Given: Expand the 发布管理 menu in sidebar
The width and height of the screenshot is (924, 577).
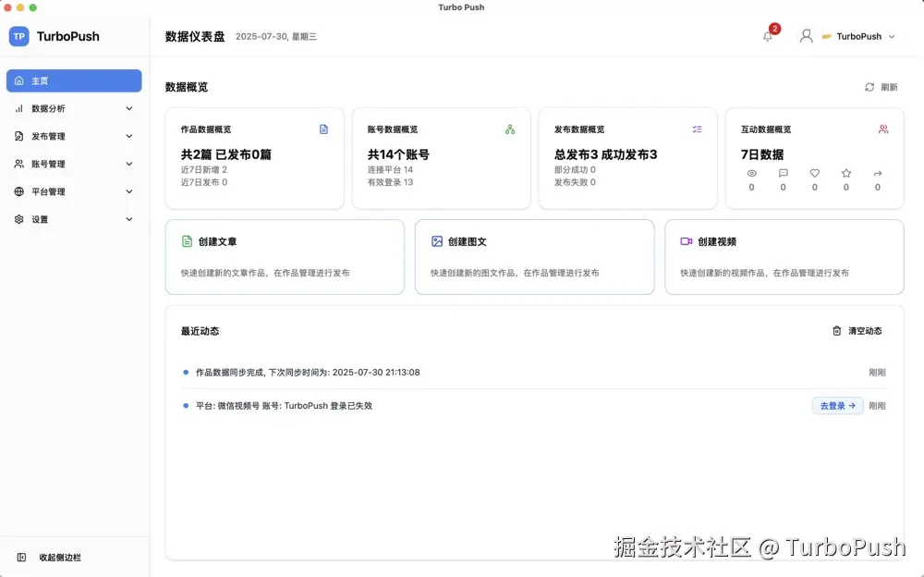Looking at the screenshot, I should pos(73,136).
